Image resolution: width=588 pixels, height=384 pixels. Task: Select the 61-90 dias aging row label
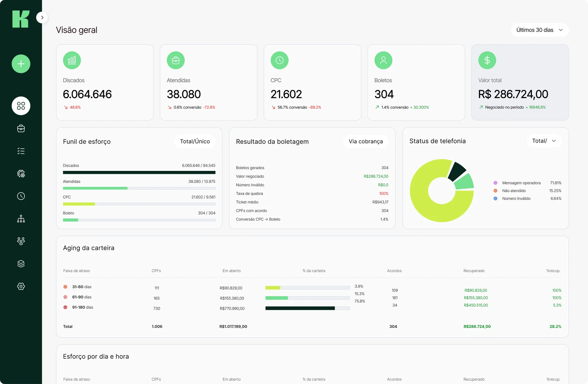pos(82,297)
